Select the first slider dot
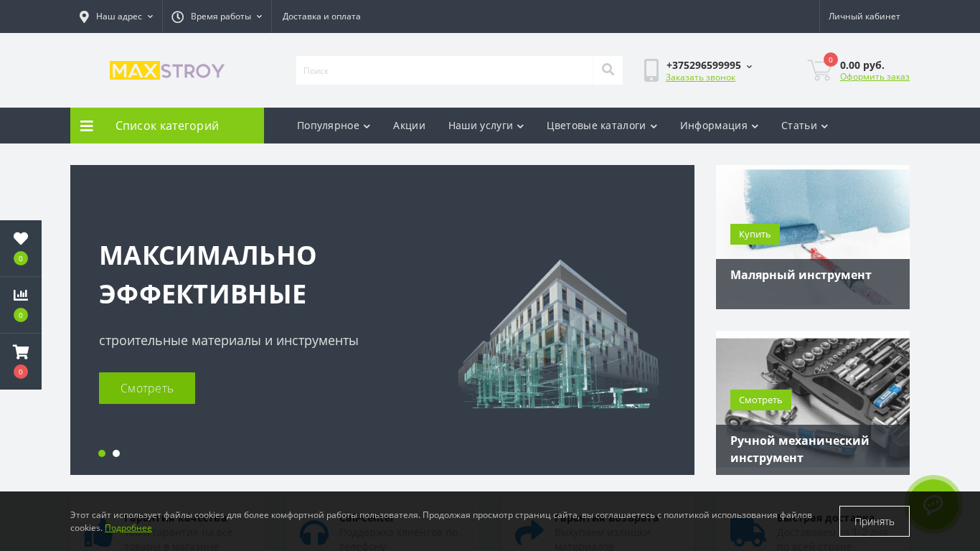 pos(102,453)
